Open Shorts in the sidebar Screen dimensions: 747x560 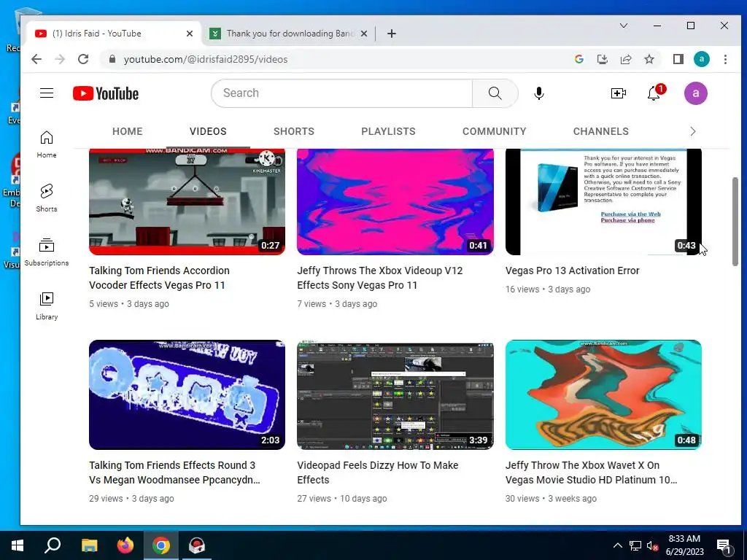47,198
